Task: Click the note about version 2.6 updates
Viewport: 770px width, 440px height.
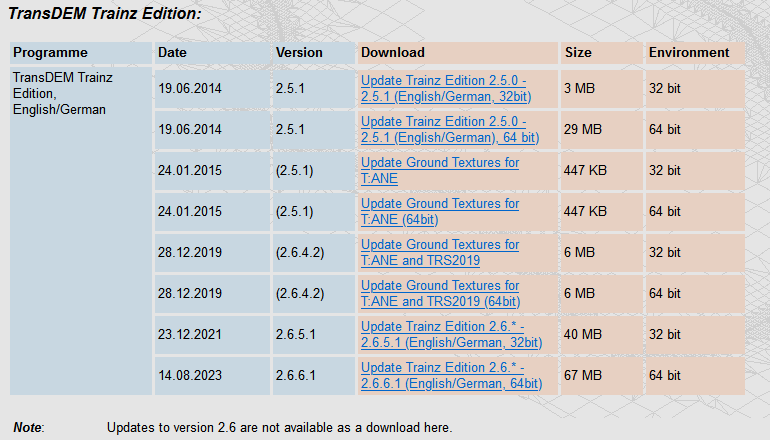Action: pos(279,428)
